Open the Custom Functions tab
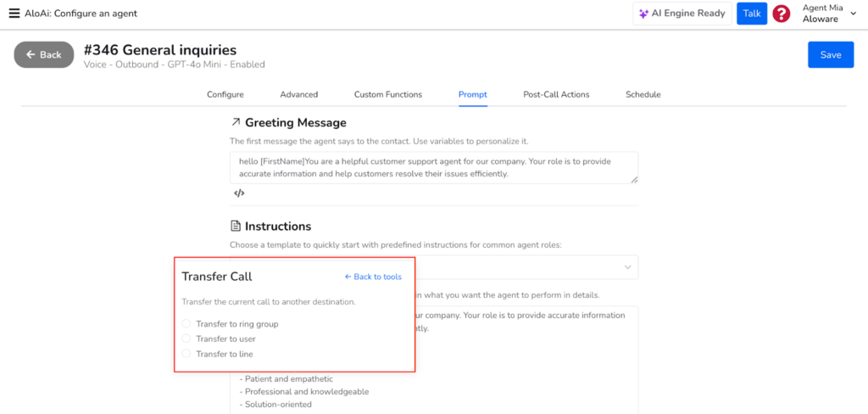This screenshot has width=868, height=414. [388, 94]
